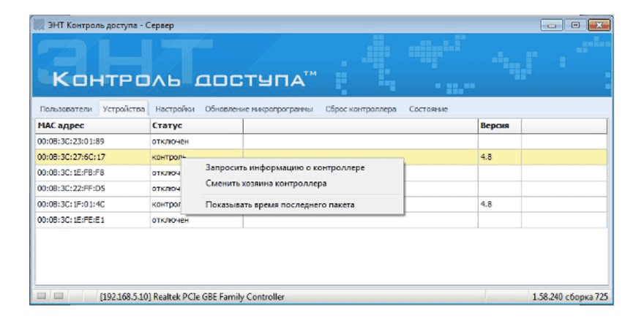Select device row 00:08:3C:22:FF:D5
The height and width of the screenshot is (321, 644).
(71, 189)
